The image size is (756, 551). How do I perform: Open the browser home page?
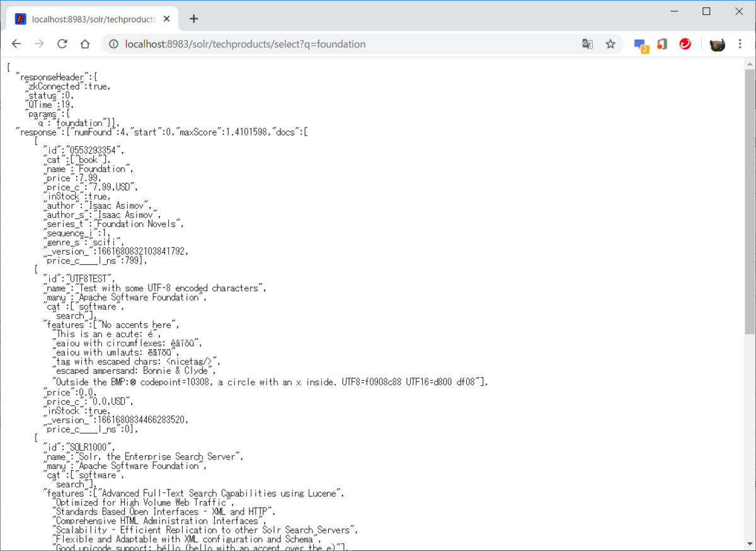(x=85, y=44)
